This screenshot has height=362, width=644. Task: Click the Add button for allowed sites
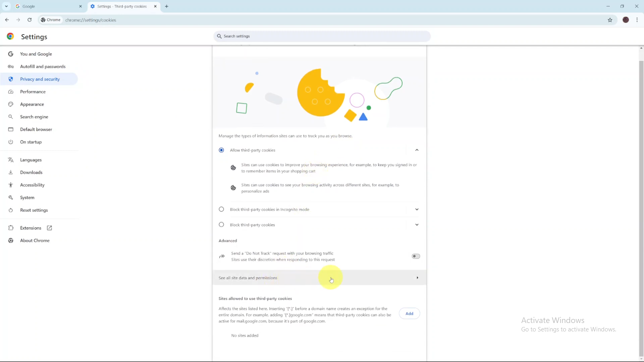point(409,314)
